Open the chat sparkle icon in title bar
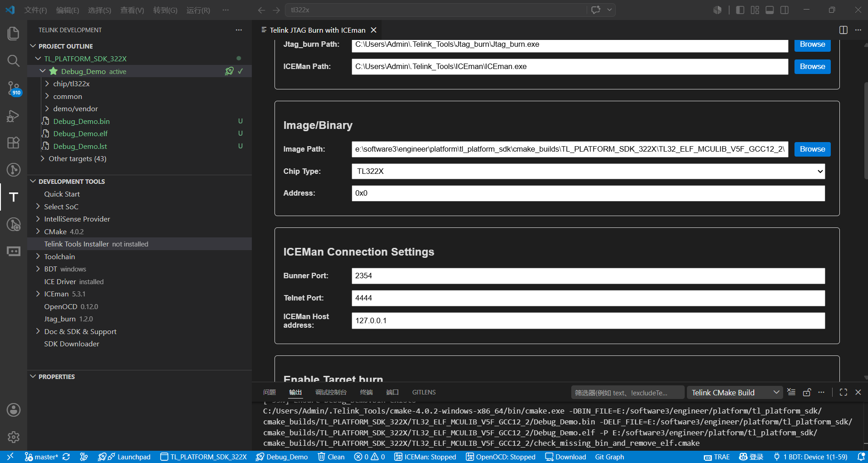The width and height of the screenshot is (868, 463). click(596, 10)
